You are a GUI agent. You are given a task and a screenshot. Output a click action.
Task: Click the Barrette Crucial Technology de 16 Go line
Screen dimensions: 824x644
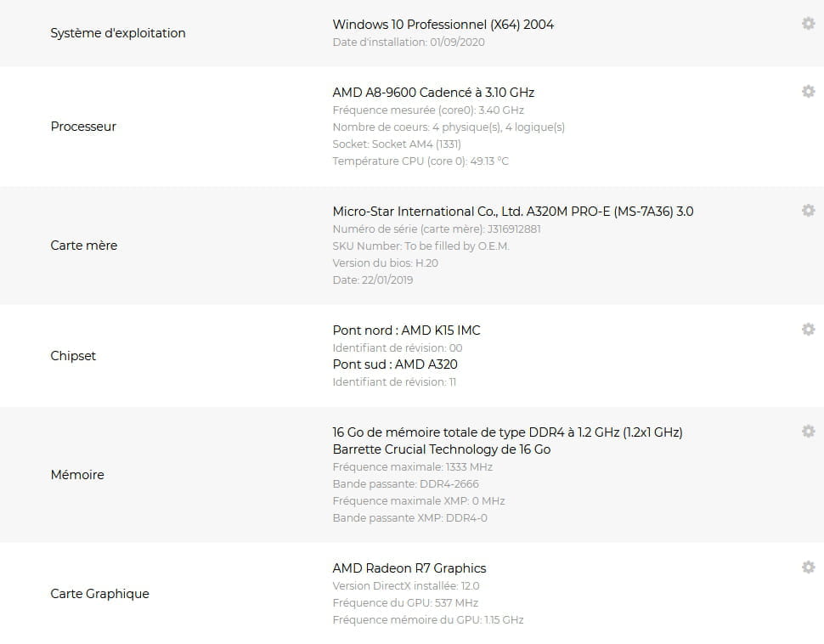[442, 449]
